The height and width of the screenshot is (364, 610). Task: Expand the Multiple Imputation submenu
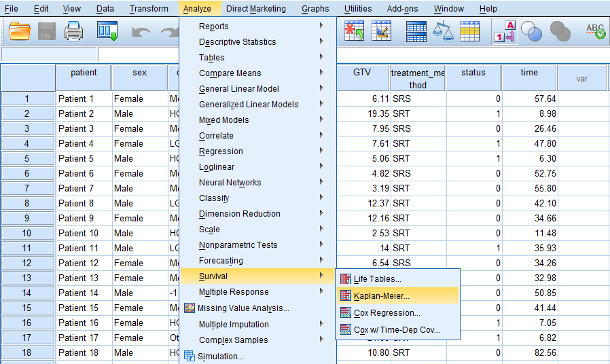coord(257,325)
